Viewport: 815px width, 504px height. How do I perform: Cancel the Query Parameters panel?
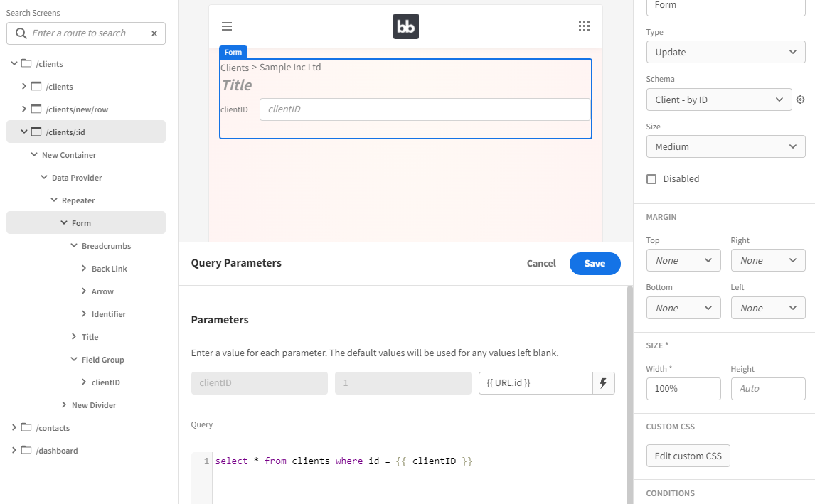541,264
